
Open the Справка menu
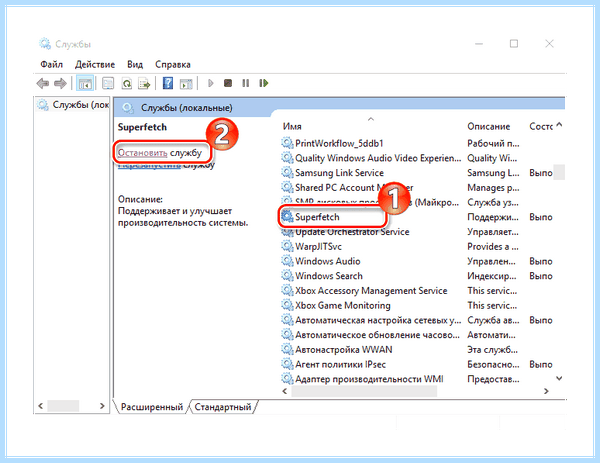pyautogui.click(x=173, y=65)
